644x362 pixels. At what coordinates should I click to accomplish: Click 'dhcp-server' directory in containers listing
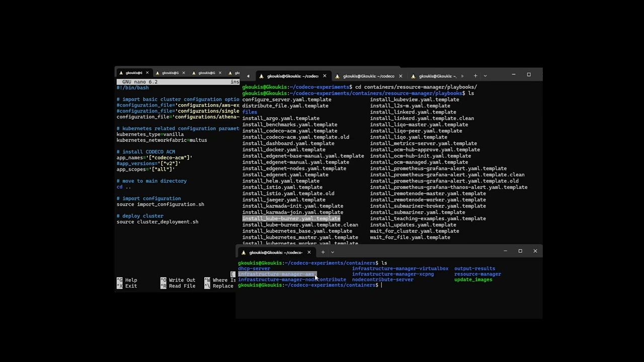click(254, 268)
